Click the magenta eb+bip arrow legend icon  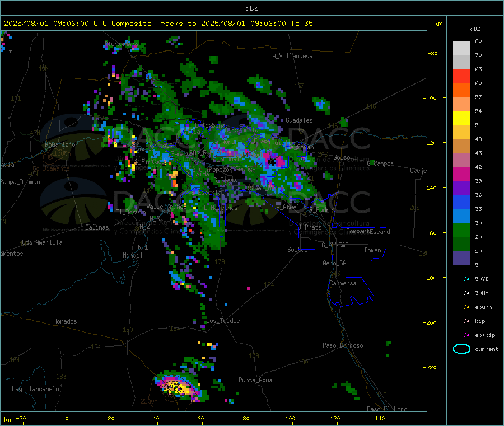click(x=461, y=335)
